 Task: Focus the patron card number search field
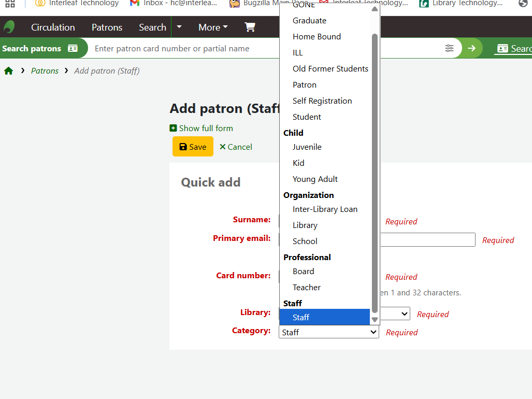click(x=186, y=49)
